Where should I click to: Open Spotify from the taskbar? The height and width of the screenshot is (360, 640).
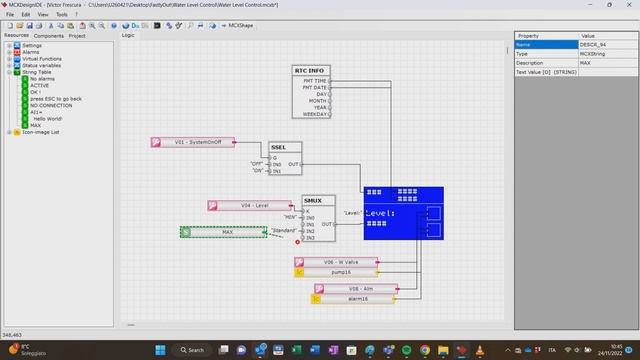[407, 350]
